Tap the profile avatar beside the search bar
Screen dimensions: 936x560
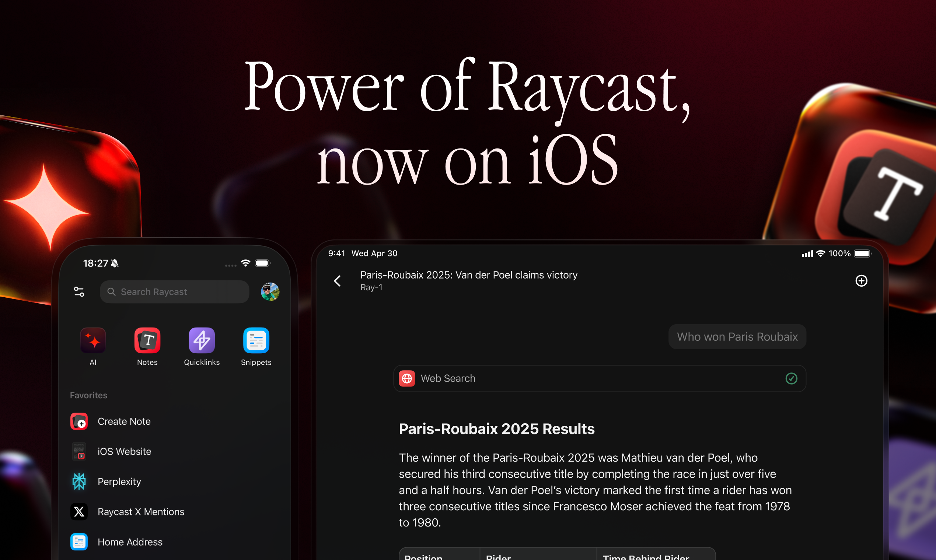pos(269,291)
